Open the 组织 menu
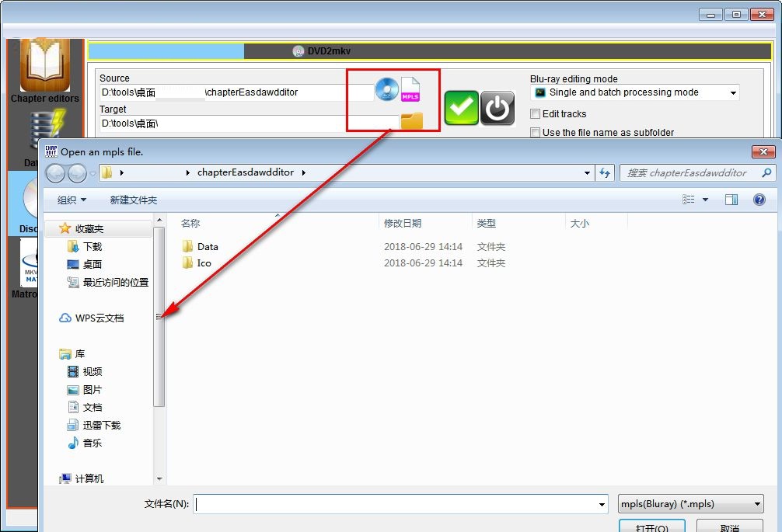 tap(72, 200)
